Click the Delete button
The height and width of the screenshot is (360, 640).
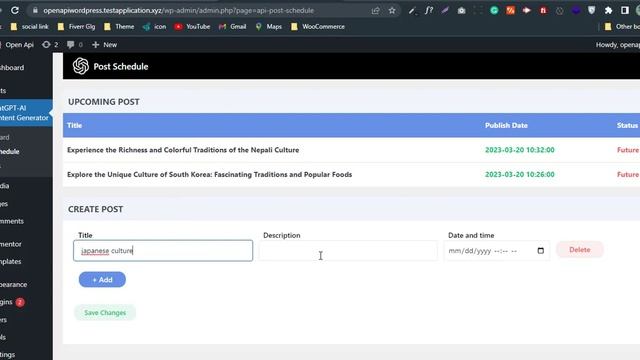point(580,249)
